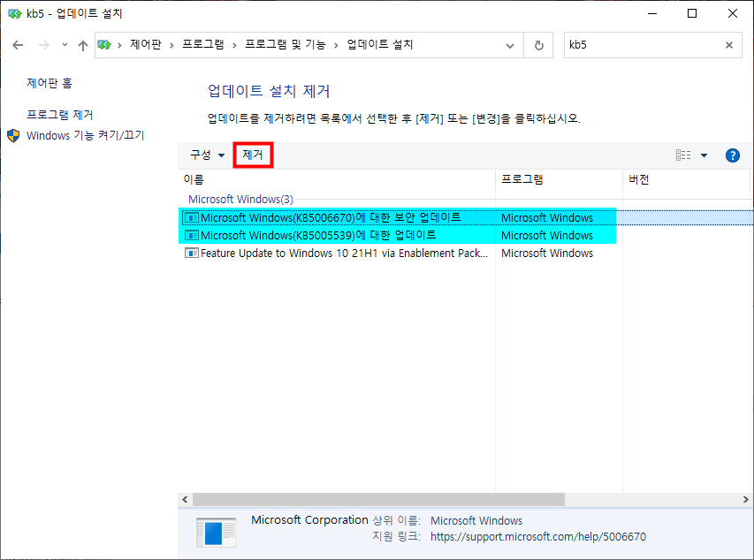This screenshot has width=754, height=560.
Task: Go back with the left arrow button
Action: [x=18, y=45]
